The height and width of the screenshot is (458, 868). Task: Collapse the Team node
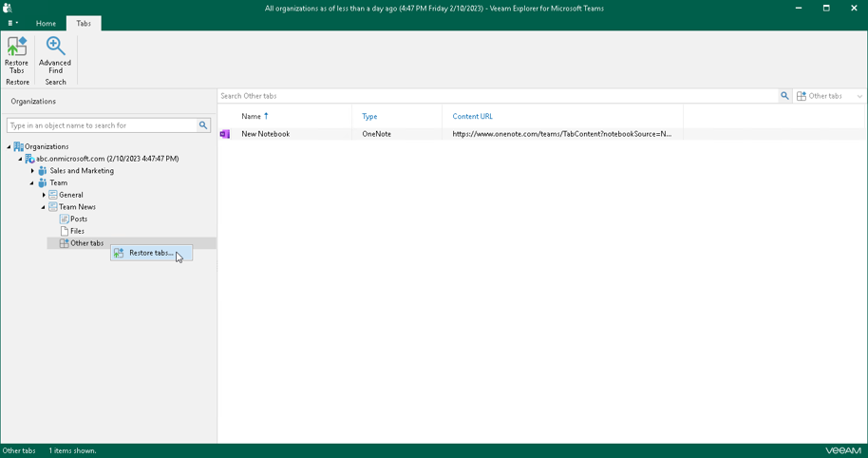point(32,183)
